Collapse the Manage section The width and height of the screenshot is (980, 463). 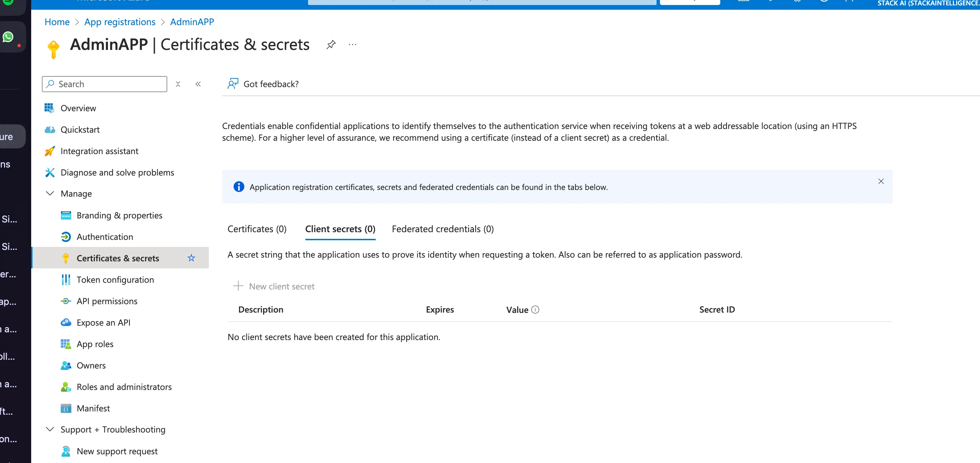click(x=50, y=194)
